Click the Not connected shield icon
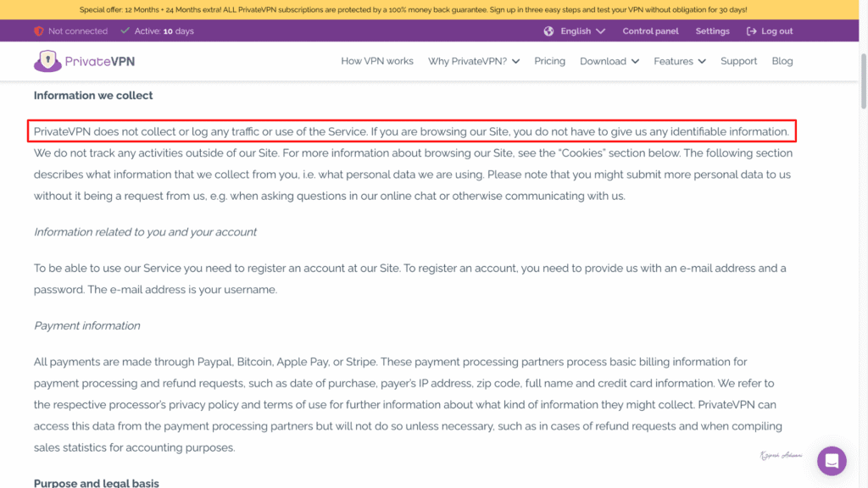The height and width of the screenshot is (488, 868). (x=39, y=31)
